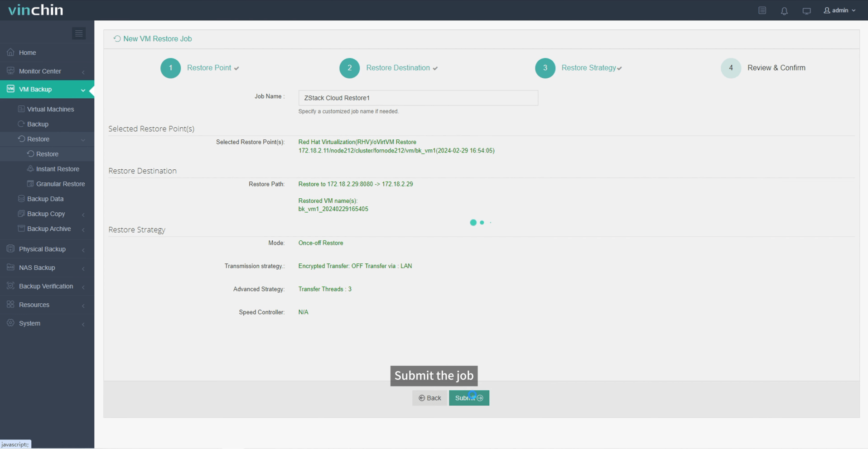The width and height of the screenshot is (868, 449).
Task: Click the Backup Data database icon
Action: tap(21, 199)
